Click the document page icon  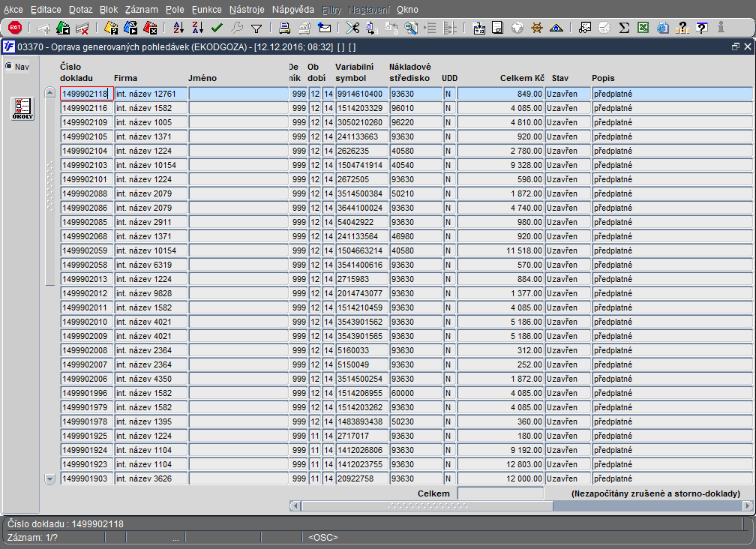(497, 28)
